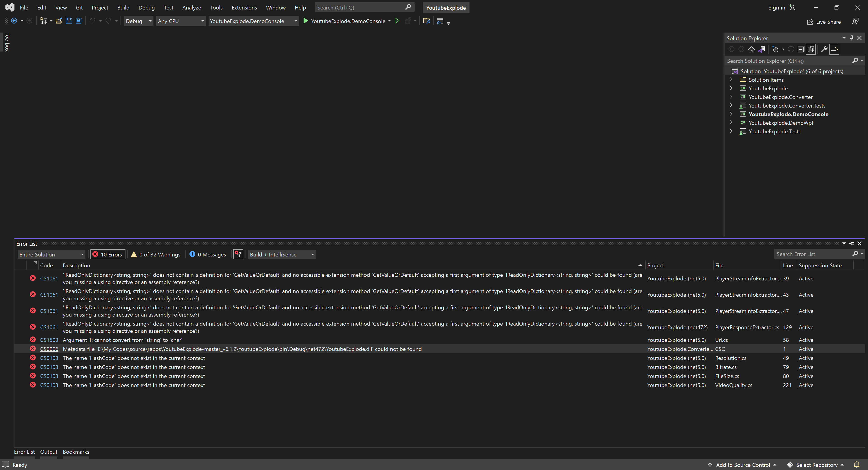
Task: Open the Debug menu
Action: pyautogui.click(x=146, y=7)
